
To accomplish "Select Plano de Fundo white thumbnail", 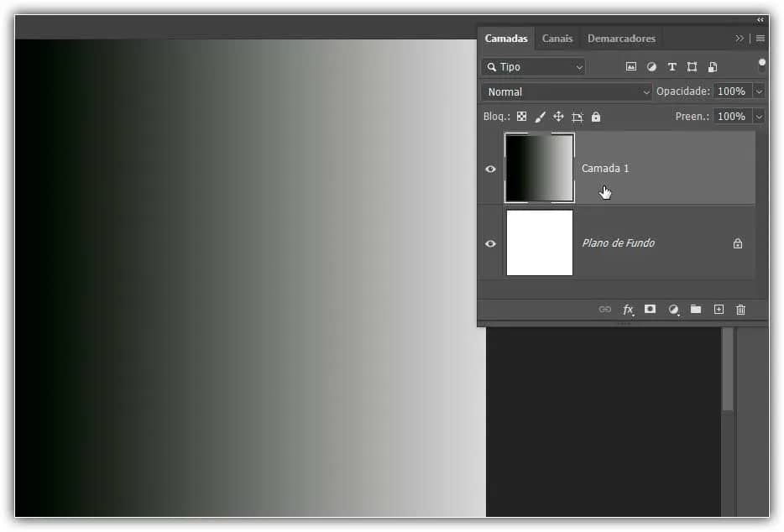I will point(540,243).
